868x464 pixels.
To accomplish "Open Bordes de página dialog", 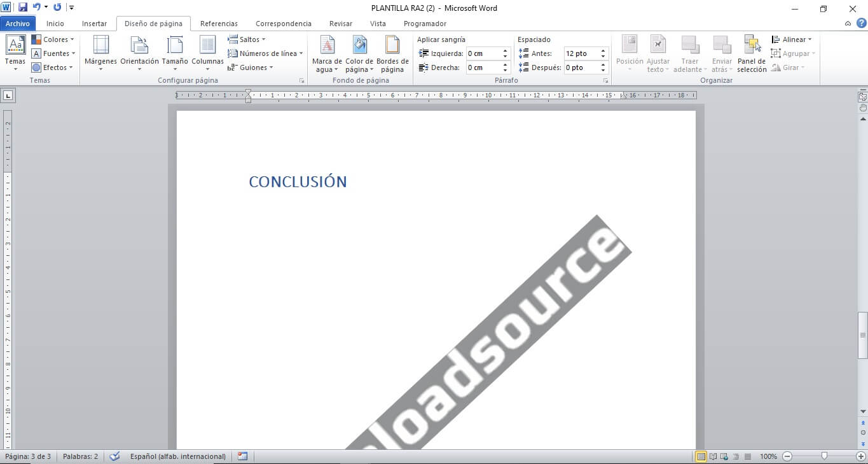I will click(392, 53).
